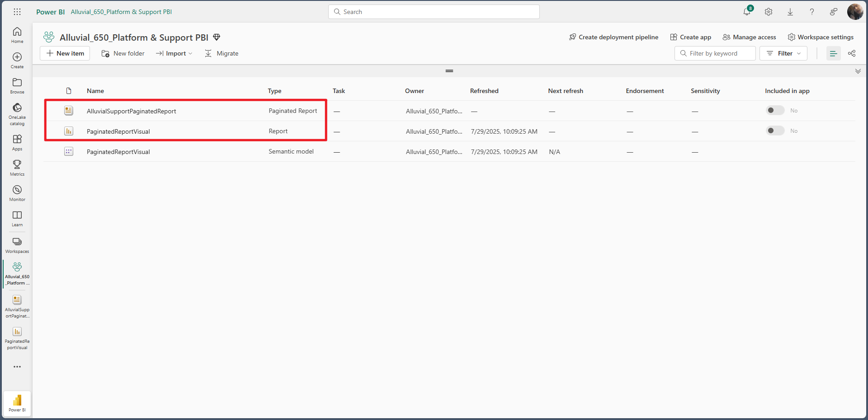Click the Filter by keyword input field
This screenshot has width=868, height=420.
pos(719,53)
